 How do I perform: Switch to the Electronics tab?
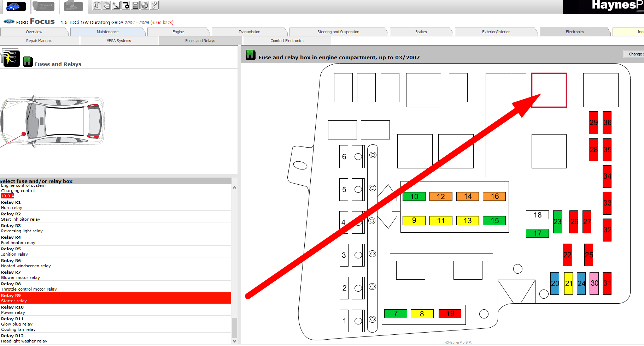click(x=575, y=32)
